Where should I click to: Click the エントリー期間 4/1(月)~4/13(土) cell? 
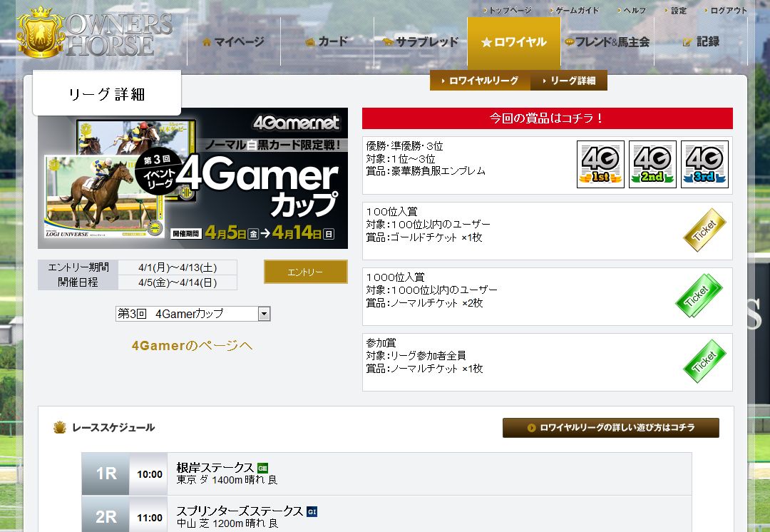(x=178, y=267)
